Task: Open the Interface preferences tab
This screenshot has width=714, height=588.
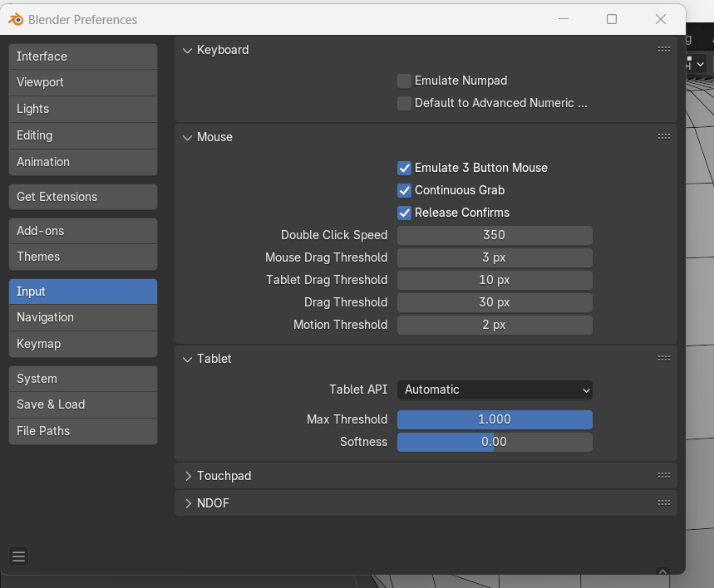Action: [83, 56]
